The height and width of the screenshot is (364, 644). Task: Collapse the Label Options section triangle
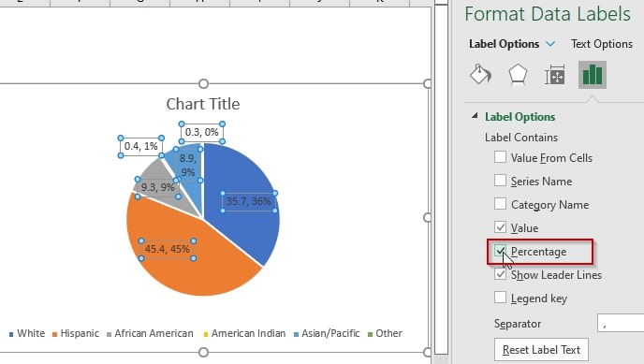[x=475, y=116]
